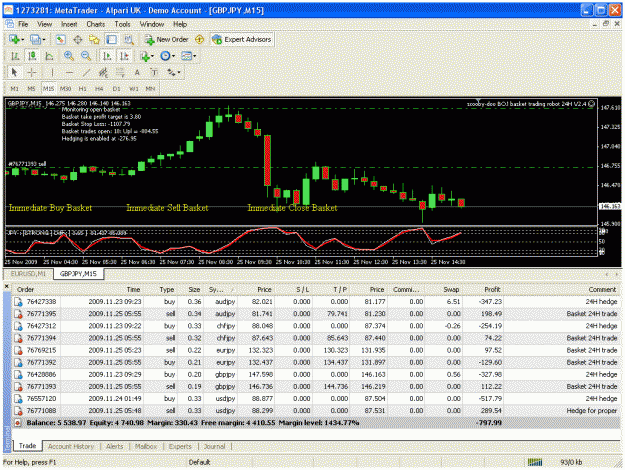Select the Crosshair tool
625x470 pixels.
tap(32, 73)
